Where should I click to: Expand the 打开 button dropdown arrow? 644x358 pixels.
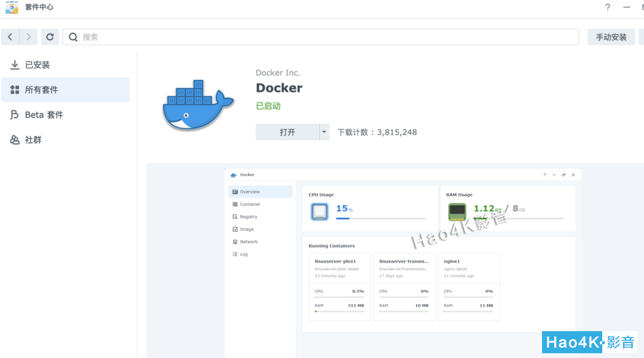click(324, 132)
